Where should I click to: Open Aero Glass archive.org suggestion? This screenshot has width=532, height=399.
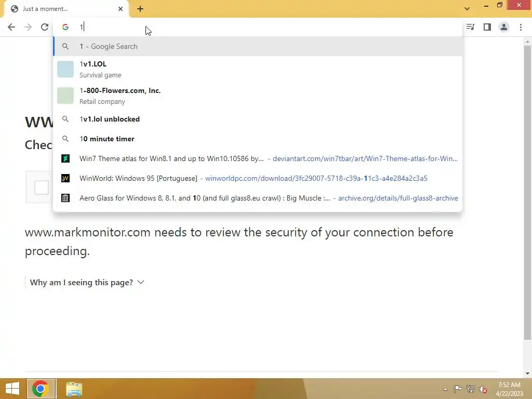click(258, 198)
